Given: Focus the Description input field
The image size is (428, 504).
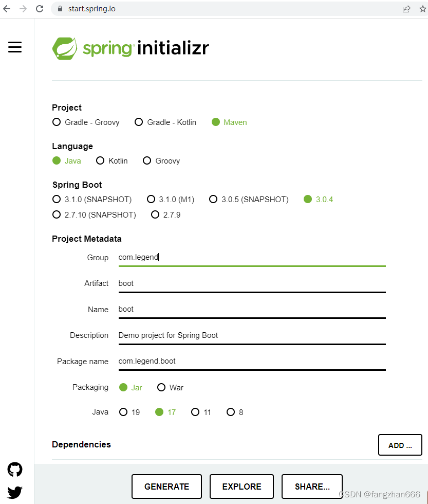Looking at the screenshot, I should point(252,335).
